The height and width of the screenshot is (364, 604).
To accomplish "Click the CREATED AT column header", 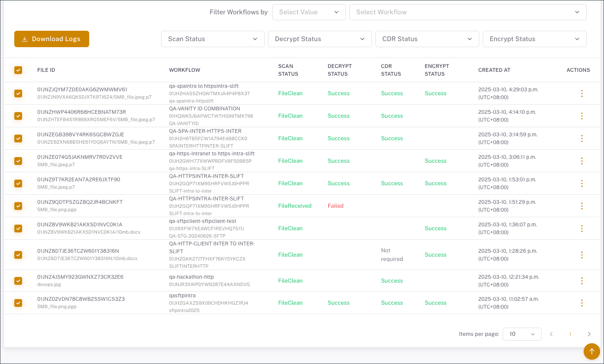I will (494, 70).
